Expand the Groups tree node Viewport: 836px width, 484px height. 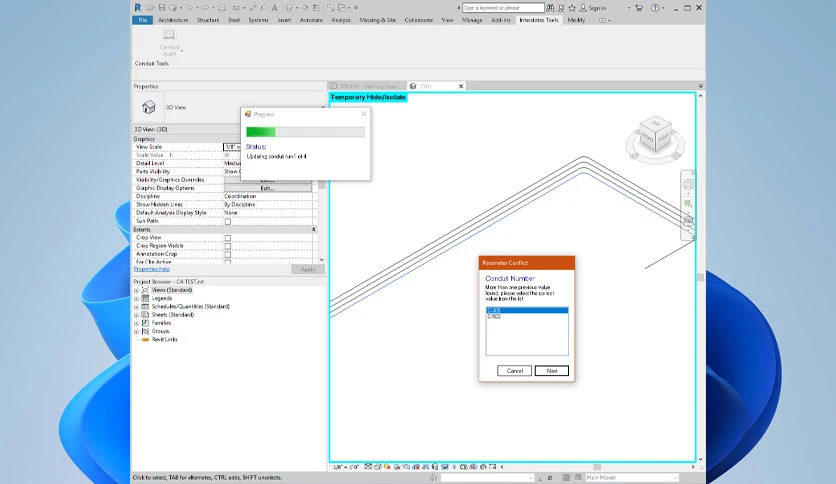[136, 332]
